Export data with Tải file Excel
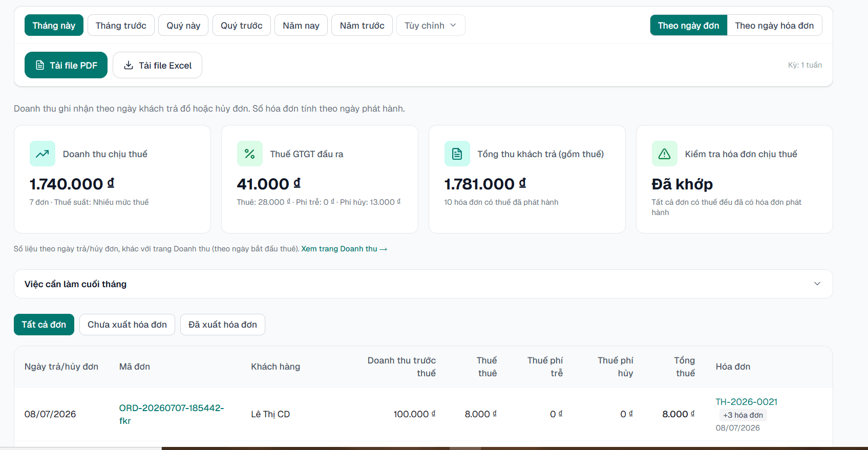The width and height of the screenshot is (868, 450). click(157, 65)
